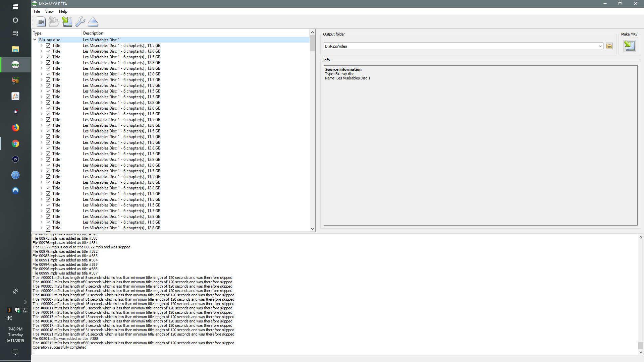Uncheck the first Title row checkbox

click(48, 46)
